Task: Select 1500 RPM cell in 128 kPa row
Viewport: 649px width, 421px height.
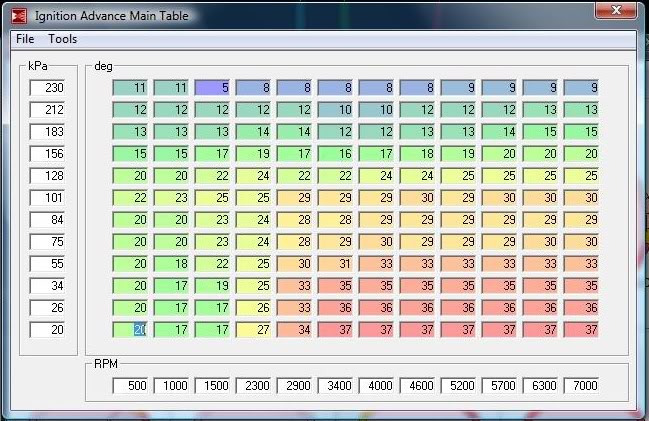Action: (x=212, y=176)
